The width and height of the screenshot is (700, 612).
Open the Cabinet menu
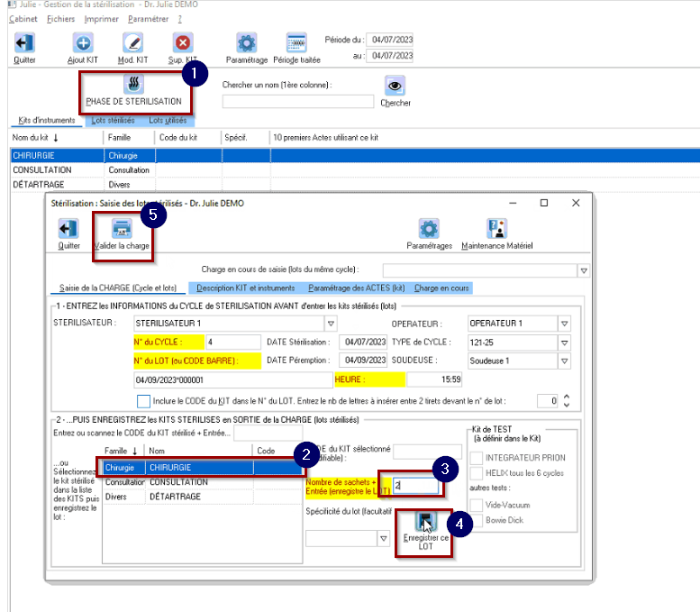[23, 19]
